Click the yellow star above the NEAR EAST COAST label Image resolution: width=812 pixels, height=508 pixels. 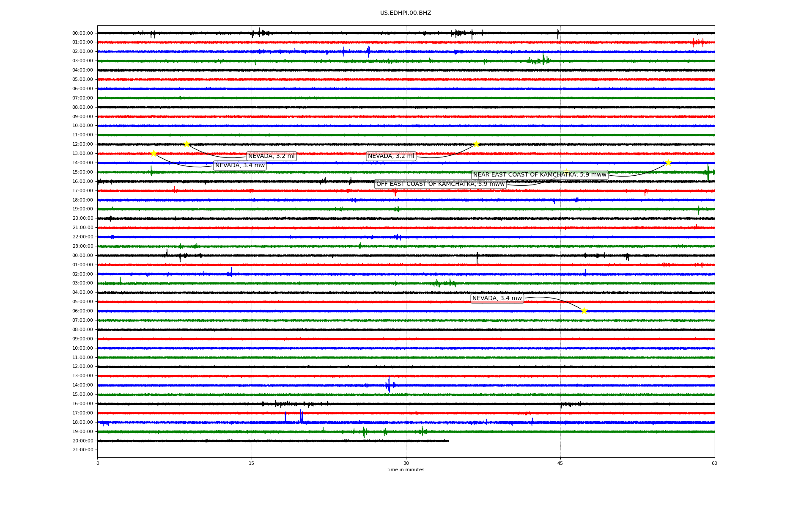[x=566, y=171]
